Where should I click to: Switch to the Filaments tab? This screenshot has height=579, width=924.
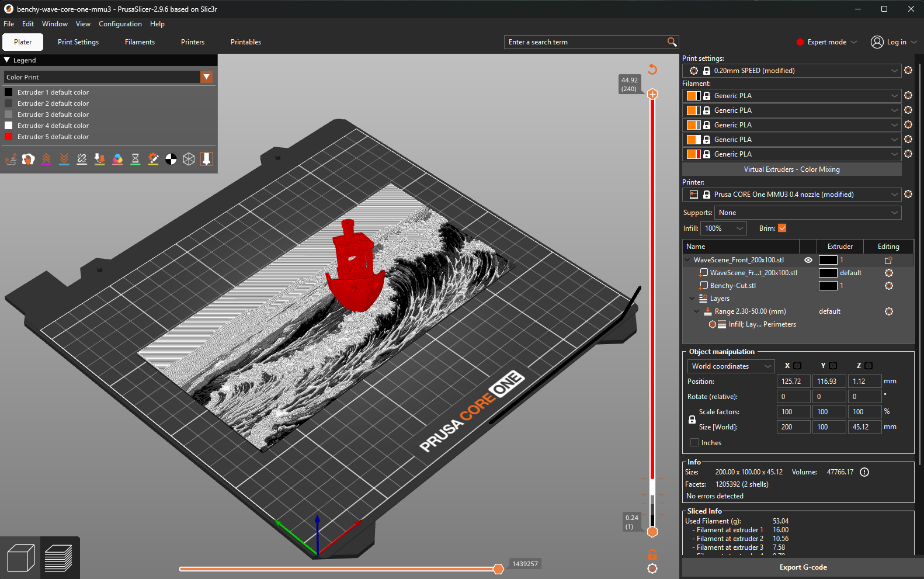pyautogui.click(x=140, y=42)
